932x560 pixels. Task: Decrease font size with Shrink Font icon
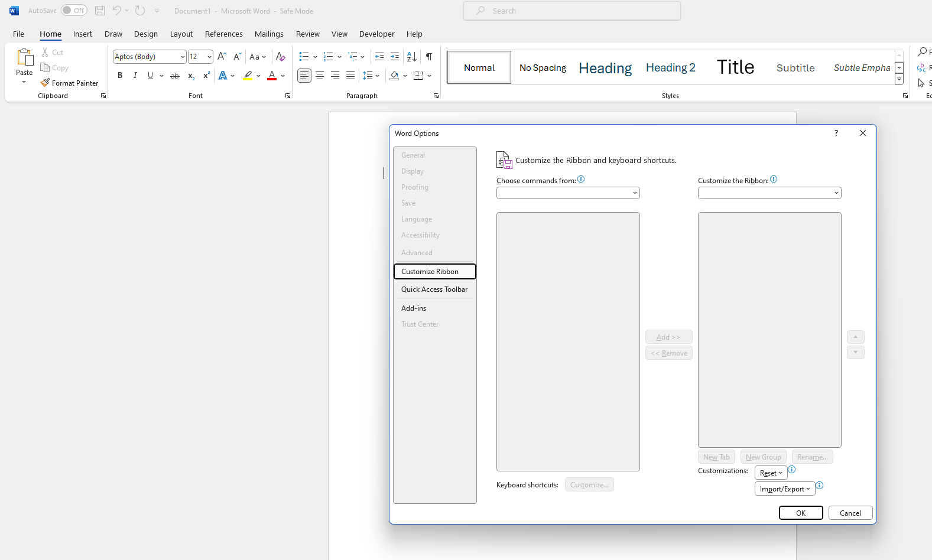[x=237, y=57]
